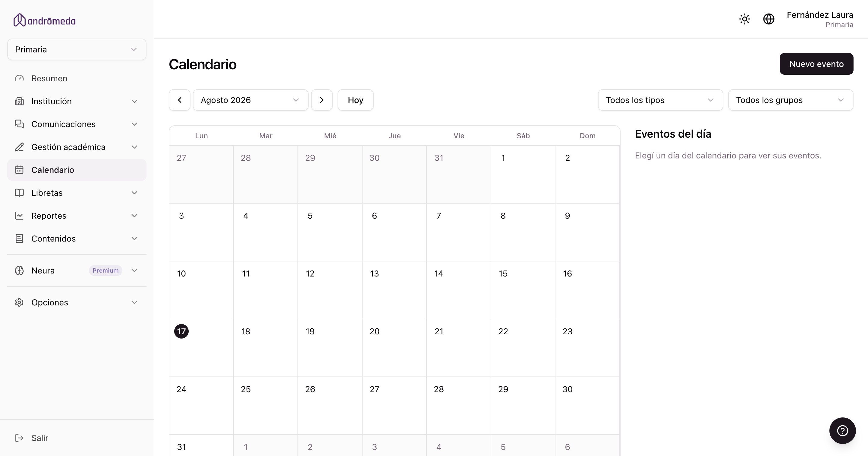This screenshot has height=456, width=868.
Task: Click the Resumen gauge icon
Action: 19,79
